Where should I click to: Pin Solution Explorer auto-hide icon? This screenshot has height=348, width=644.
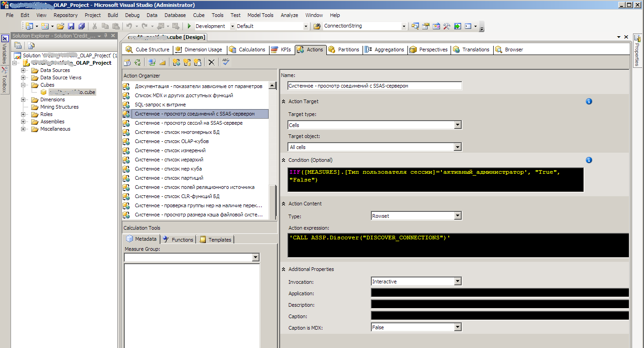tap(105, 35)
